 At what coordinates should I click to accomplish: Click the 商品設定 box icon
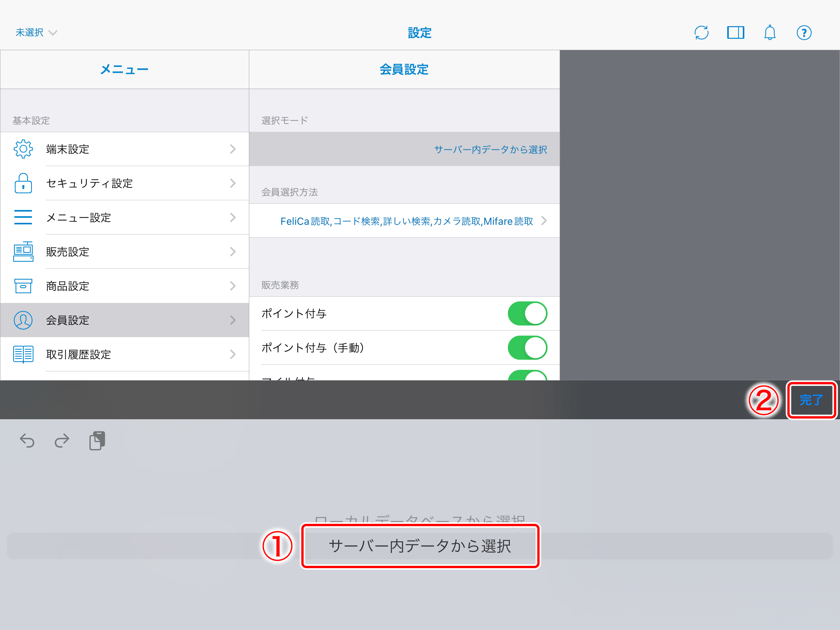coord(23,286)
